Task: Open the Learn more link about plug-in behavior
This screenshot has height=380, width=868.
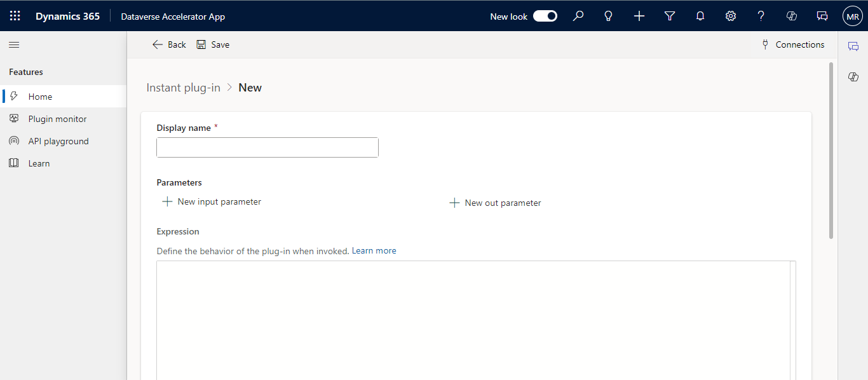Action: coord(374,250)
